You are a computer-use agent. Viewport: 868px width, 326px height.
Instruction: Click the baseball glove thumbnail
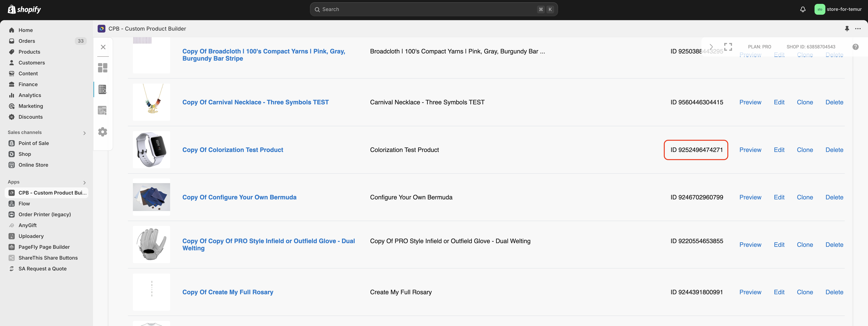pos(151,244)
